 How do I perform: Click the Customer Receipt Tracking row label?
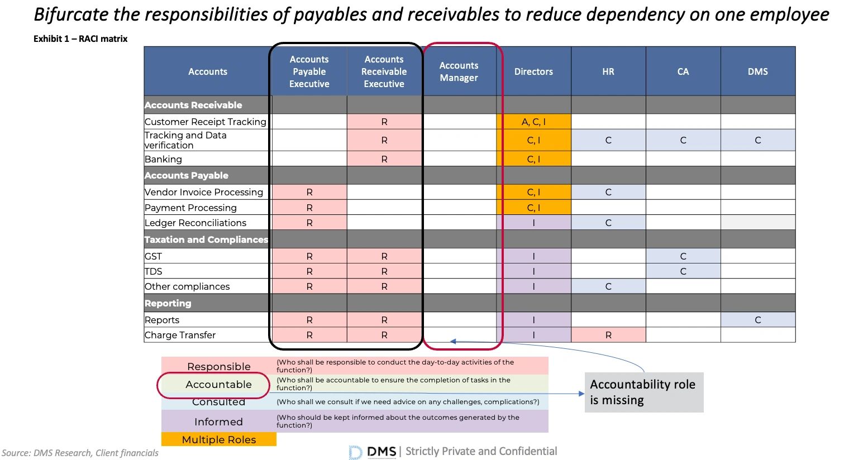tap(205, 122)
